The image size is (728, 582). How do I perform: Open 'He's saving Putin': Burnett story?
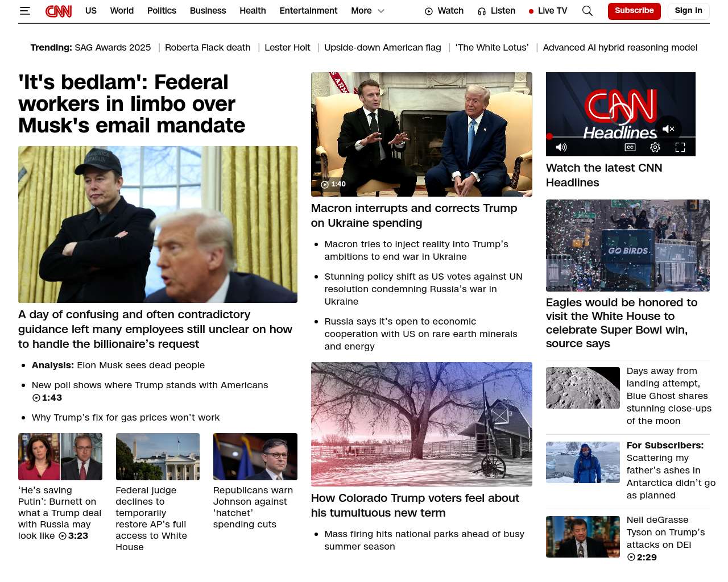[60, 513]
